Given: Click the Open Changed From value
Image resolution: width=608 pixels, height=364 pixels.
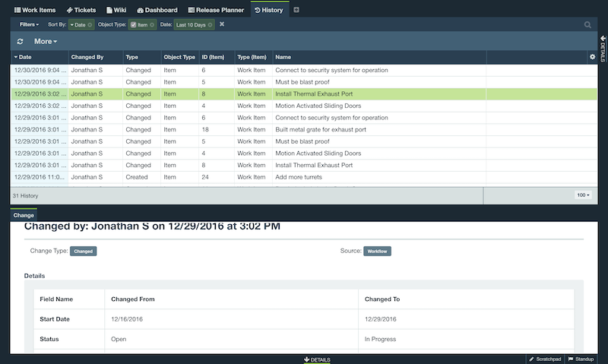Looking at the screenshot, I should point(119,339).
